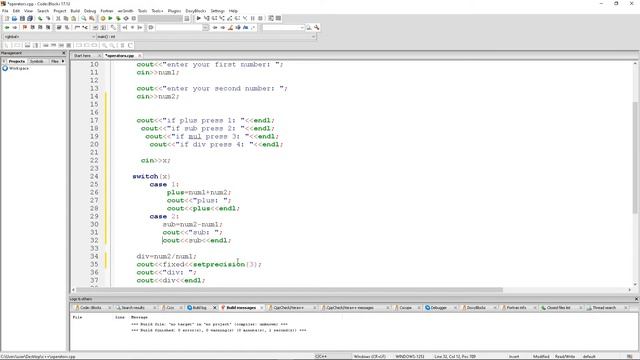The width and height of the screenshot is (640, 360).
Task: Open the Settings menu
Action: click(218, 11)
